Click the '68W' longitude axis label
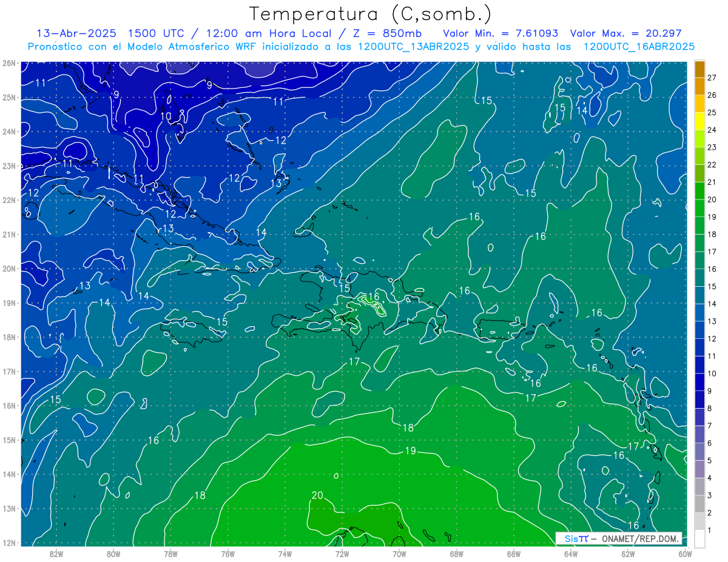The height and width of the screenshot is (562, 728). (456, 554)
